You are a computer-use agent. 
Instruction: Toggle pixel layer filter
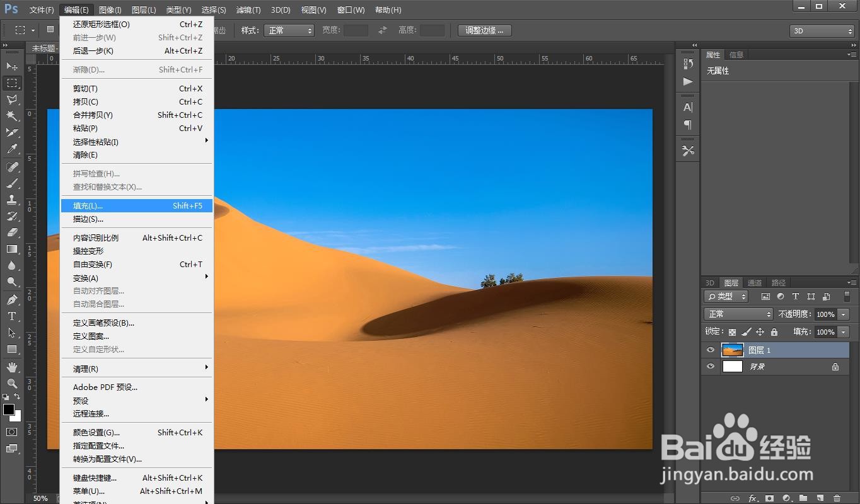(x=765, y=296)
